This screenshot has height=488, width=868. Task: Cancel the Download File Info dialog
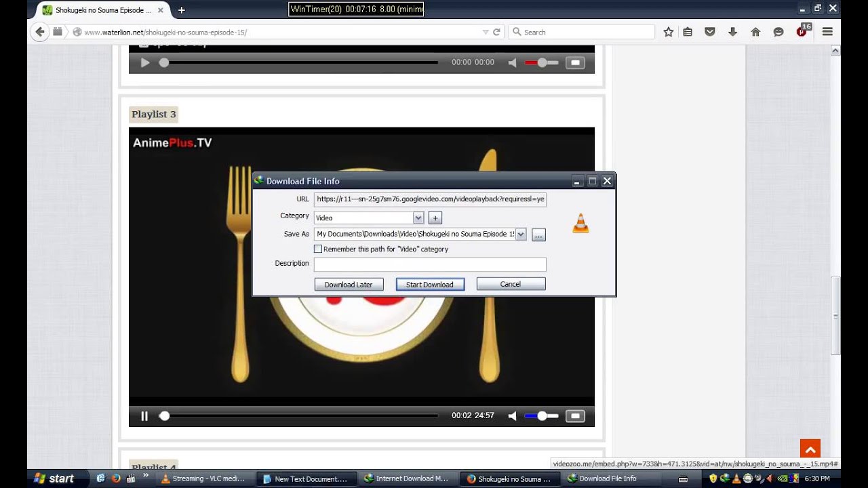[x=511, y=284]
